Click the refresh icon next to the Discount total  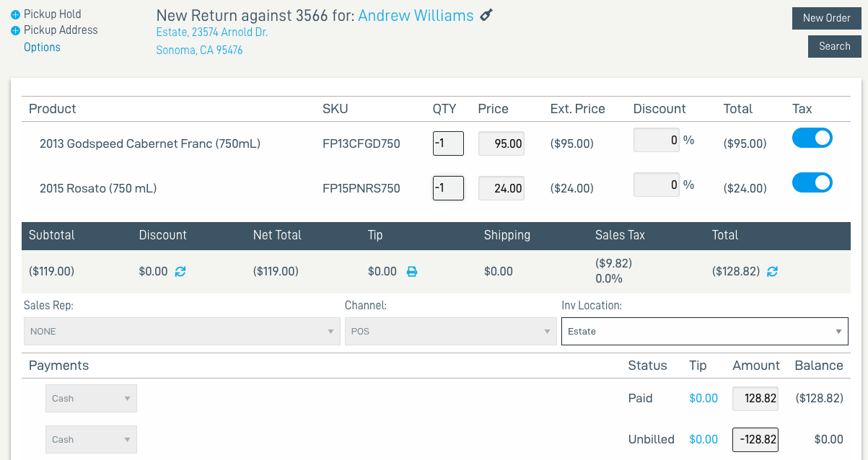[180, 273]
